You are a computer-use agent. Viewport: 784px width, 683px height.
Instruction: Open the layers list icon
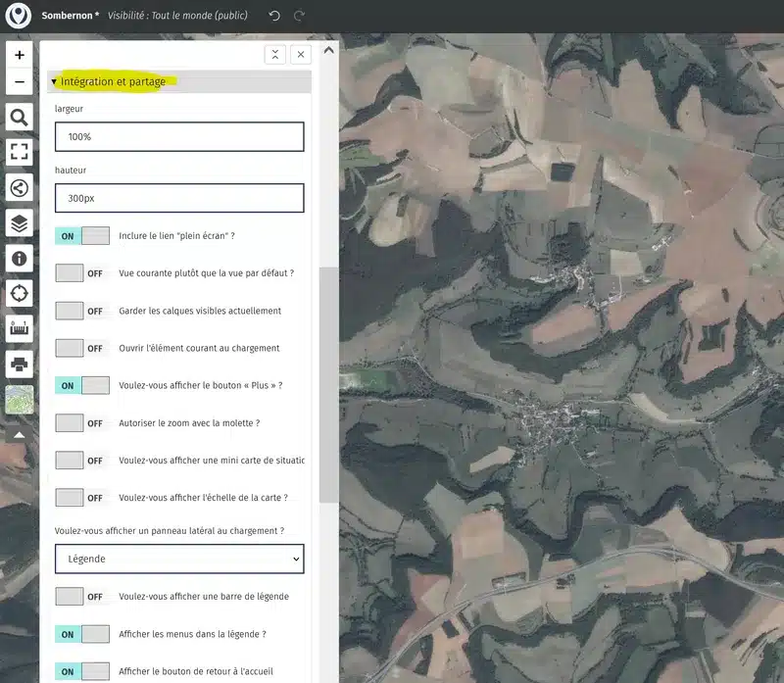[19, 223]
